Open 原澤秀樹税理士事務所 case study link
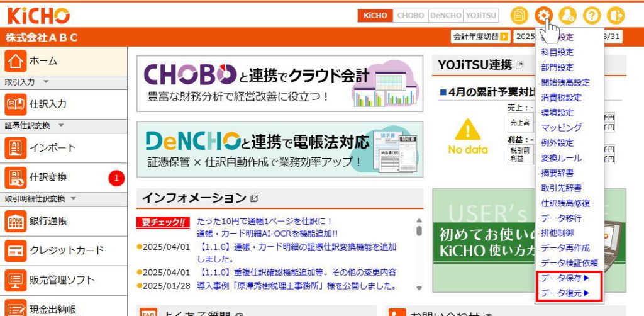The image size is (644, 316). point(296,286)
